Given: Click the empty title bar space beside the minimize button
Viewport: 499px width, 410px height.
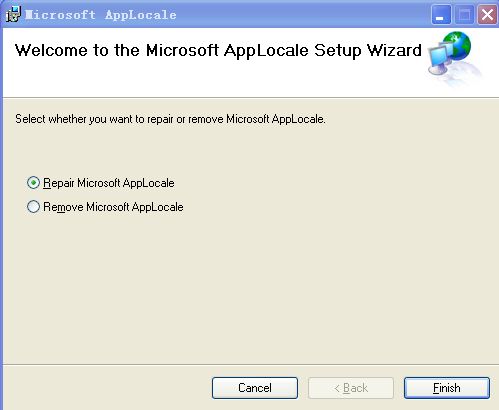Looking at the screenshot, I should click(303, 15).
